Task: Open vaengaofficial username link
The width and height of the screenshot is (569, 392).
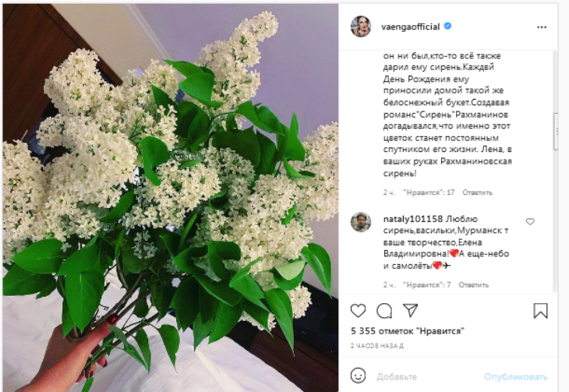Action: 411,26
